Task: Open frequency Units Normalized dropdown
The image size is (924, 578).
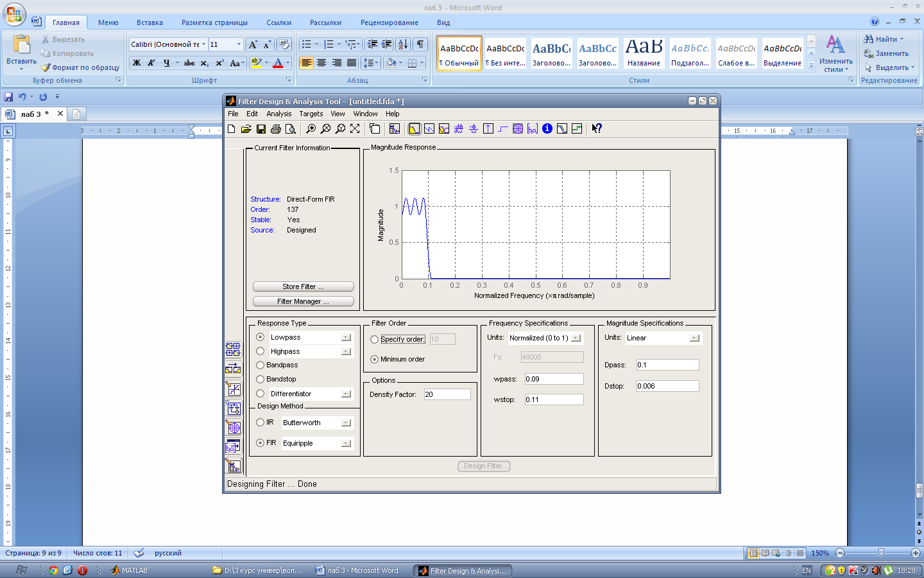Action: coord(576,338)
